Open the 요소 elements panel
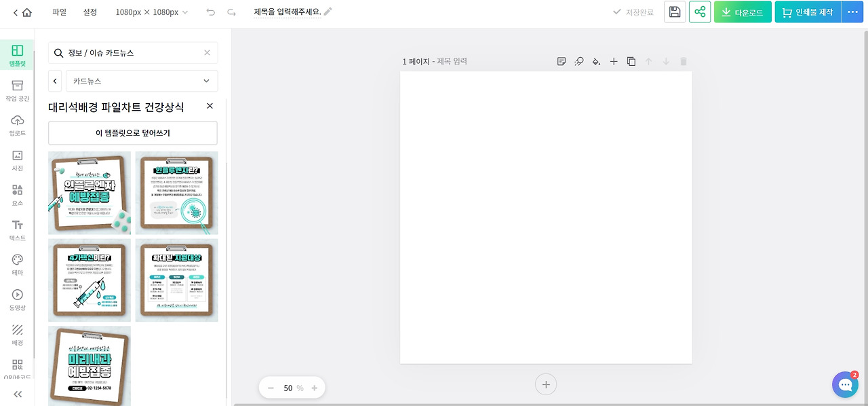 18,196
